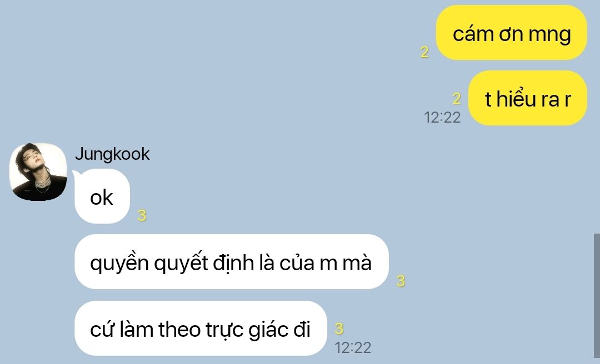Viewport: 600px width, 364px height.
Task: Click unread count 3 beside 'trực giác' message
Action: click(339, 329)
